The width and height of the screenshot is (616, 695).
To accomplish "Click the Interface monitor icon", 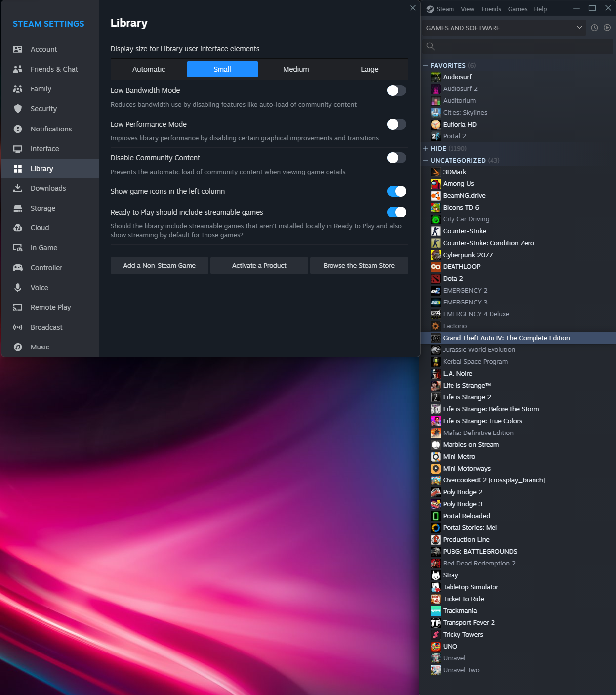I will [x=18, y=149].
